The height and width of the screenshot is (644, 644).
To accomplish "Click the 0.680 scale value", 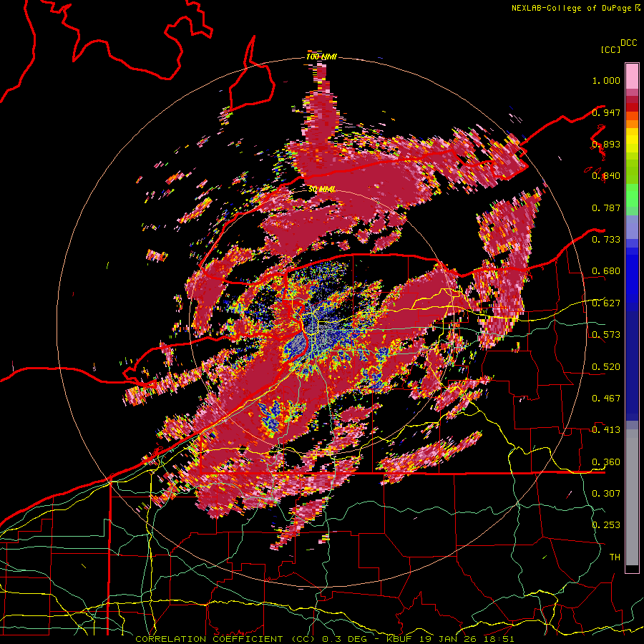I will [x=606, y=271].
